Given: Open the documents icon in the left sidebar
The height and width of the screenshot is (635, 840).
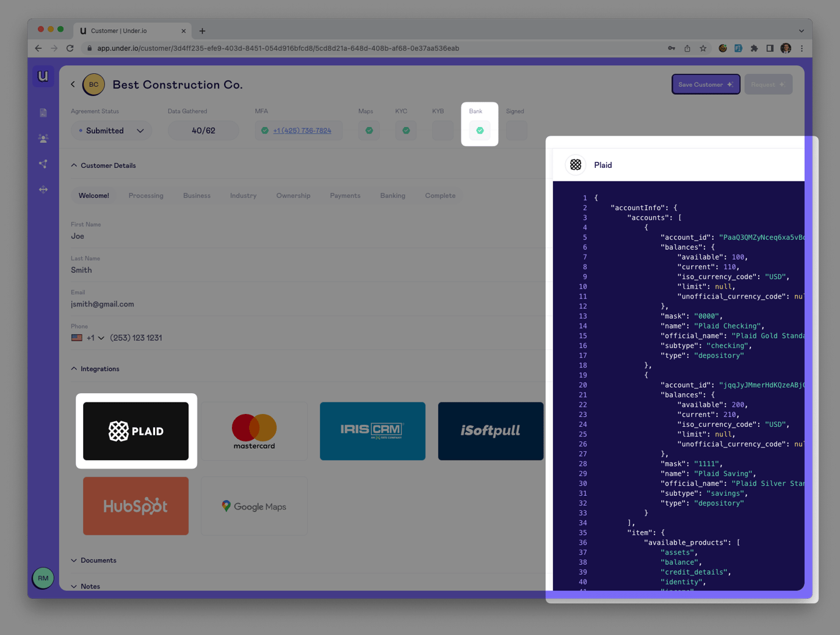Looking at the screenshot, I should (x=43, y=113).
